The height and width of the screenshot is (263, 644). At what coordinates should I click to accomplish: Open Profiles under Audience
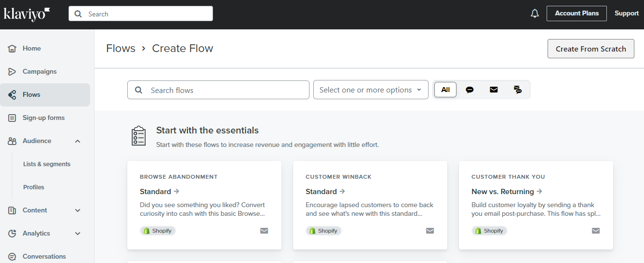click(34, 187)
